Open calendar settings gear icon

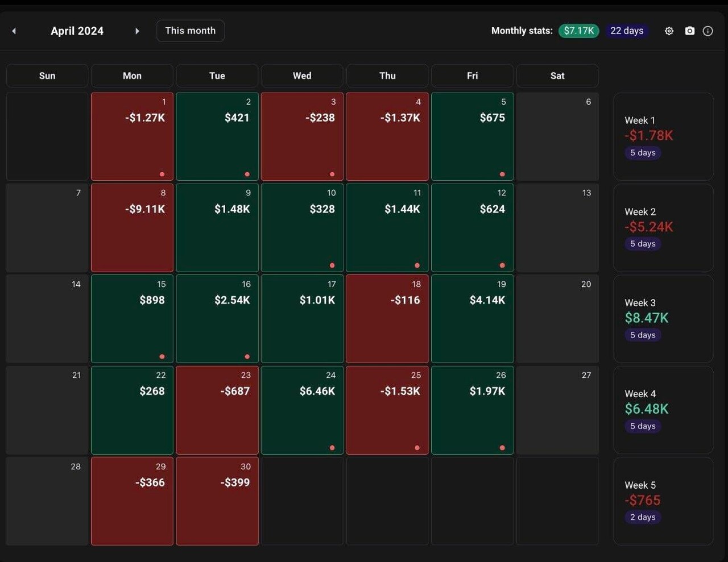coord(669,31)
